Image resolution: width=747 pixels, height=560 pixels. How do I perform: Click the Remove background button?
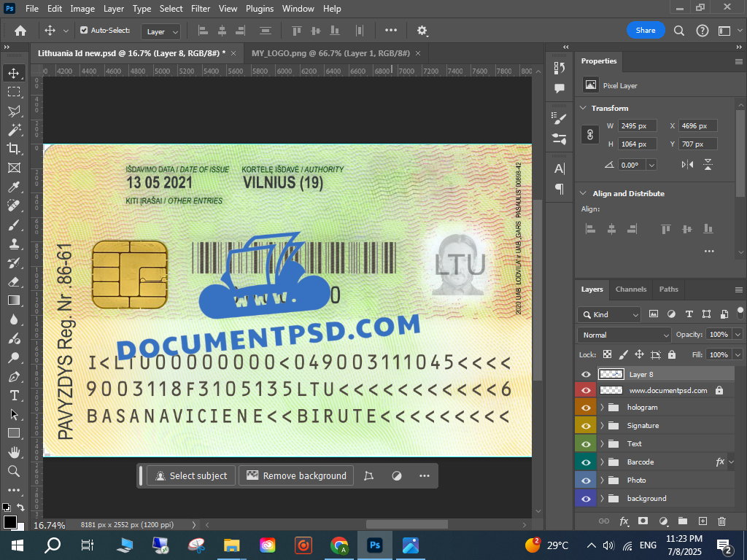(x=296, y=475)
